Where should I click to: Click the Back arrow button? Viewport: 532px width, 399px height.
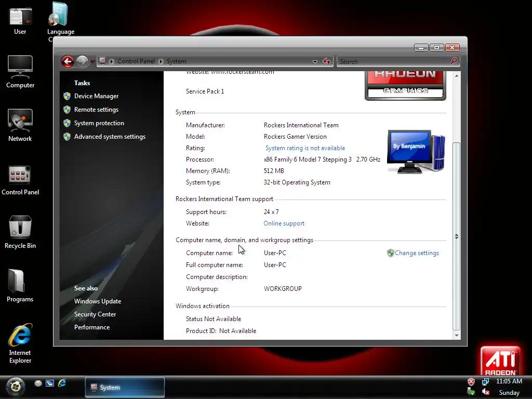point(68,61)
